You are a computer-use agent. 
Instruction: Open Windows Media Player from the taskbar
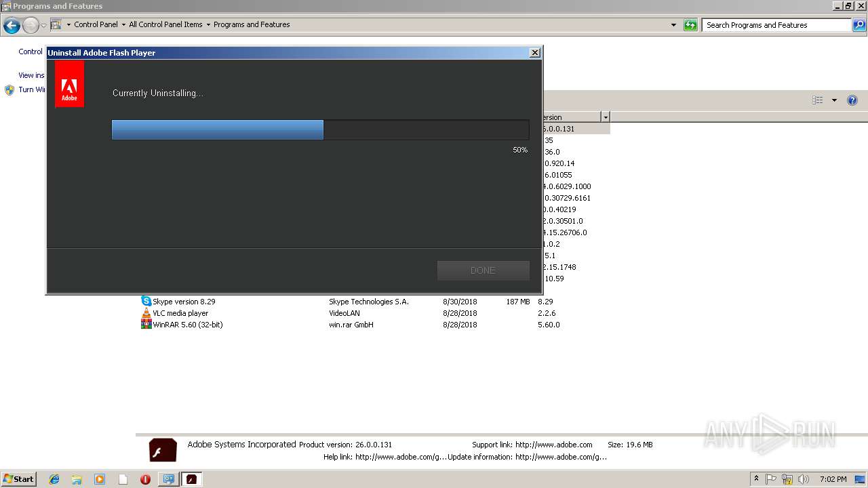(x=100, y=479)
